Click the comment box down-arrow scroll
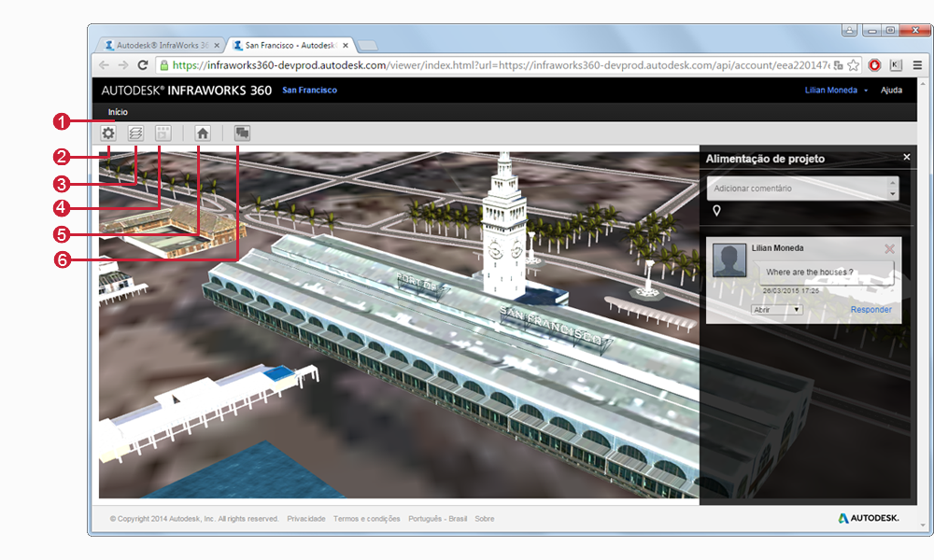The image size is (934, 560). click(892, 194)
